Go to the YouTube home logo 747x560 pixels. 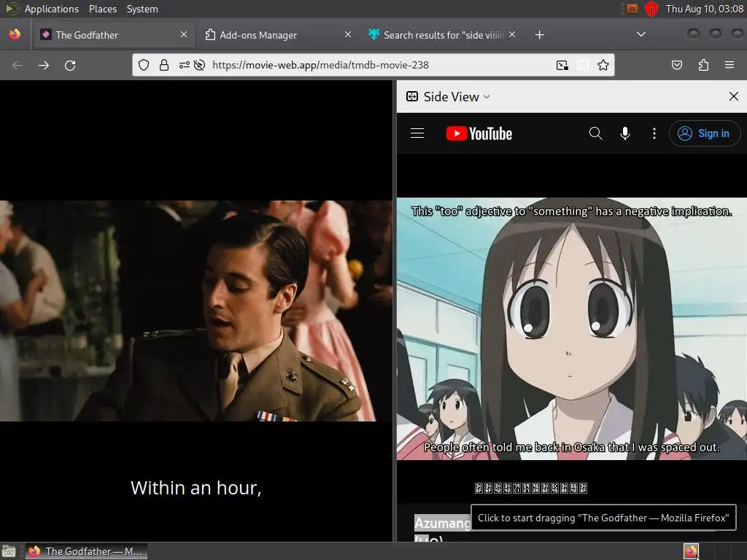(479, 134)
